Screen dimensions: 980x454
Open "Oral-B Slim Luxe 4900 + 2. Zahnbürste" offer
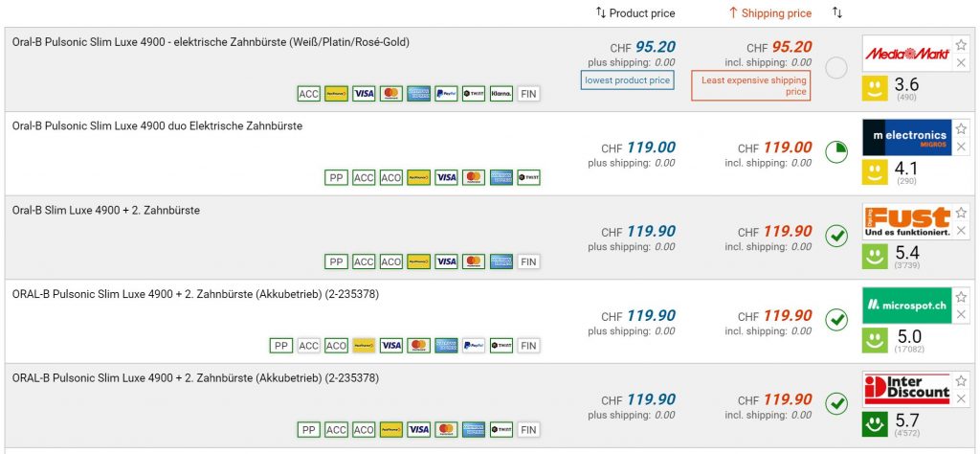click(106, 211)
